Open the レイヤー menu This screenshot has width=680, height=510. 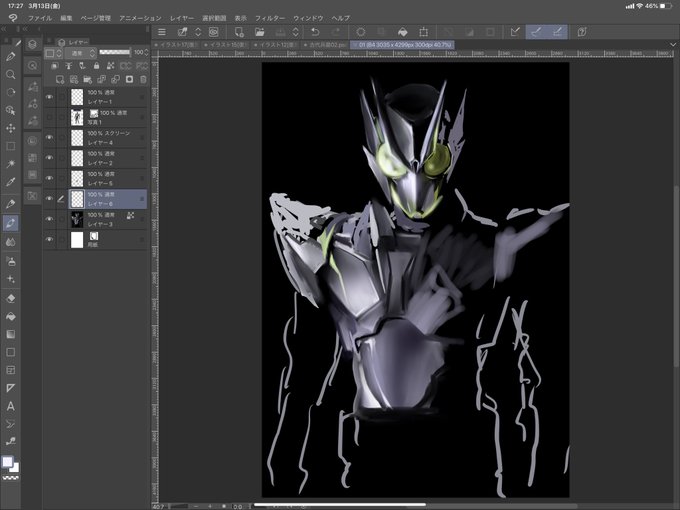pyautogui.click(x=182, y=18)
